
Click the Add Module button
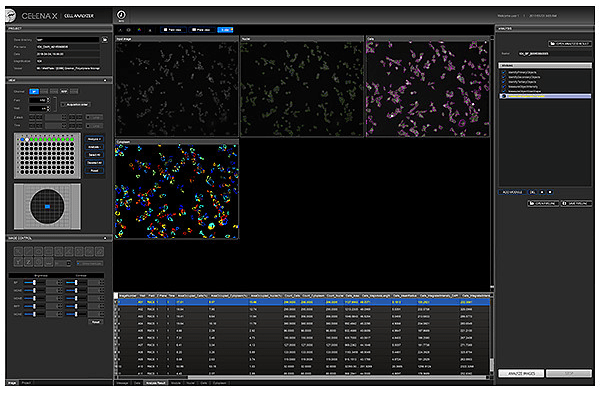click(x=512, y=192)
